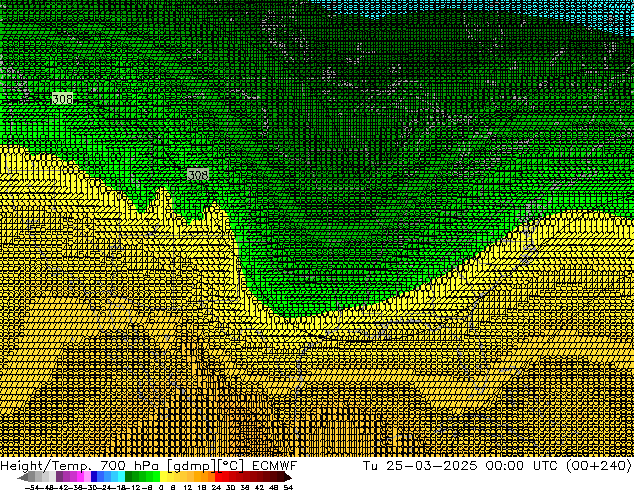Click the bright red swatch in the temperature legend

coord(218,476)
